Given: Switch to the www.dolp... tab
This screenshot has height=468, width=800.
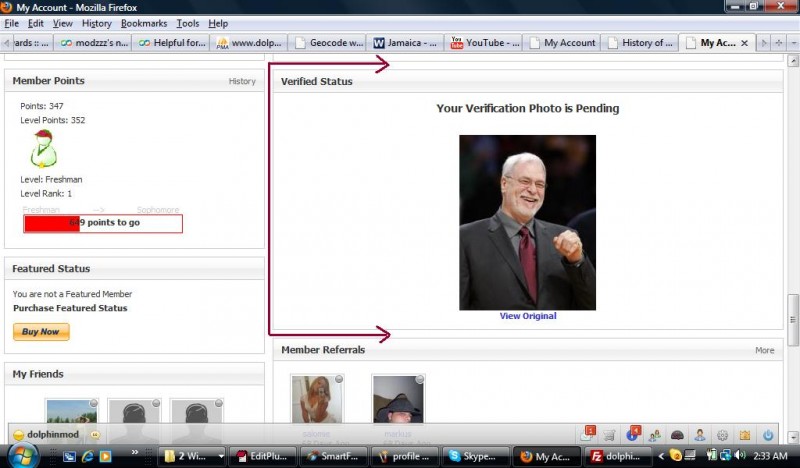Looking at the screenshot, I should point(249,43).
